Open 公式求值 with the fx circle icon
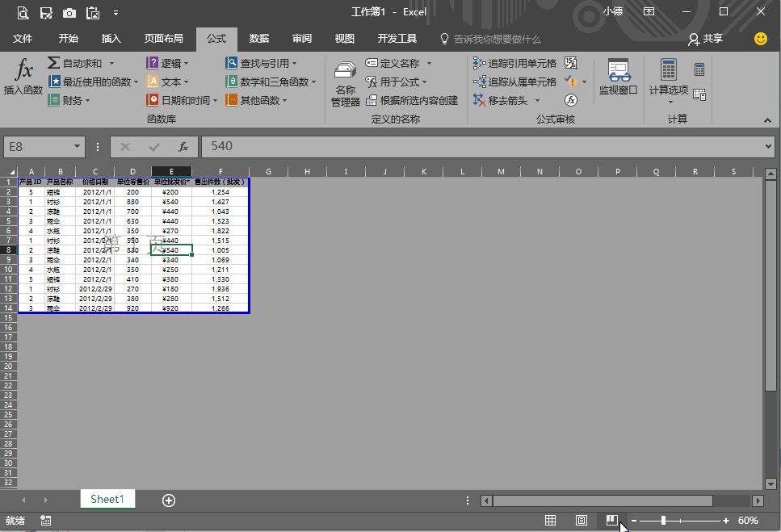781x532 pixels. point(572,99)
